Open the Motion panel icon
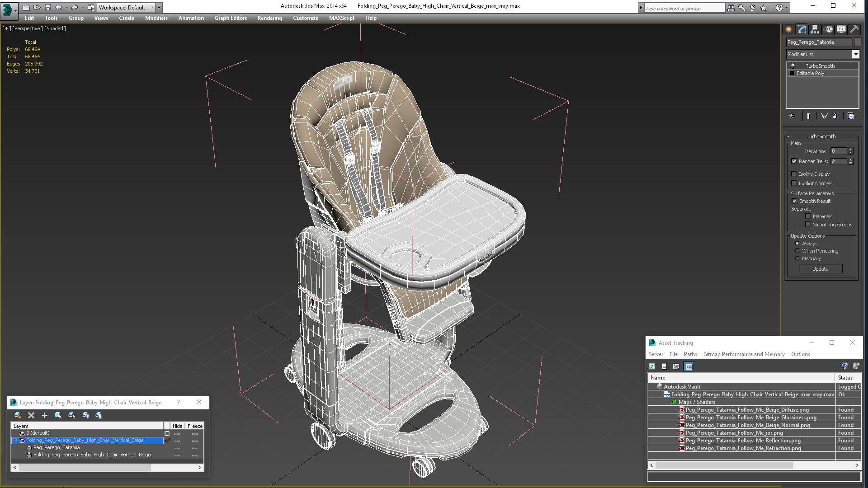Viewport: 868px width, 488px height. (x=828, y=29)
